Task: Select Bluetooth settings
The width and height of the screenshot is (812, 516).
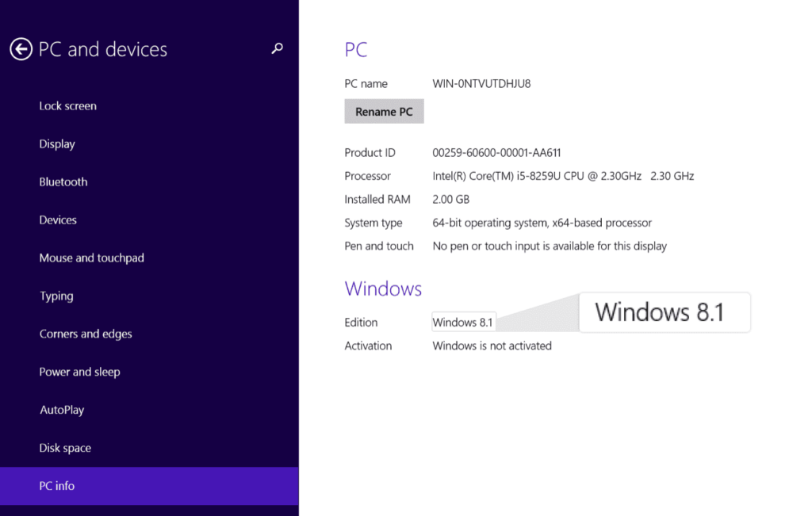Action: pyautogui.click(x=63, y=182)
